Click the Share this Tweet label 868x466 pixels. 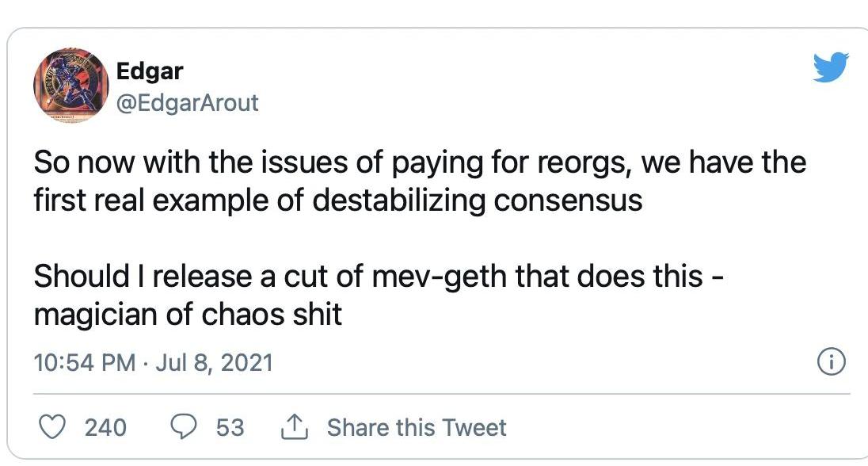[x=417, y=427]
